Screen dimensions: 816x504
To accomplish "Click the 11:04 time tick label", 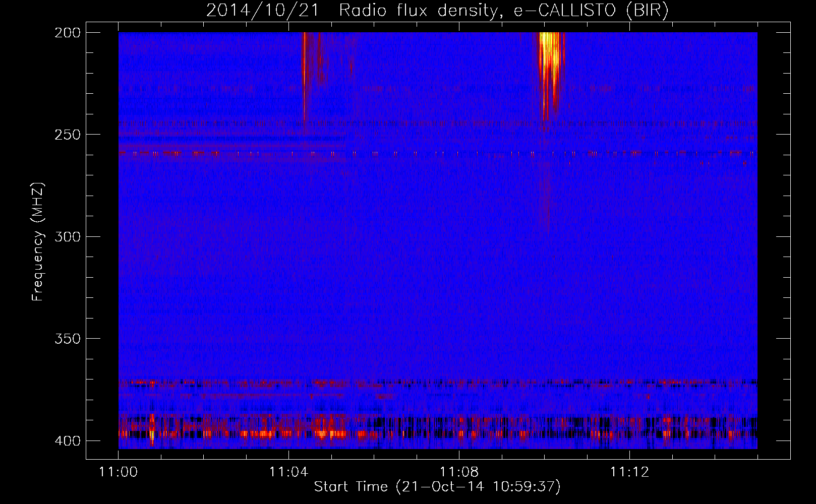I will click(288, 472).
